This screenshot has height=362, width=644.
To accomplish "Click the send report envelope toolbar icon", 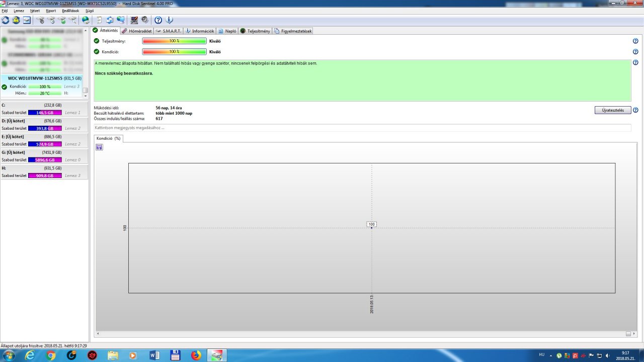I will point(109,20).
